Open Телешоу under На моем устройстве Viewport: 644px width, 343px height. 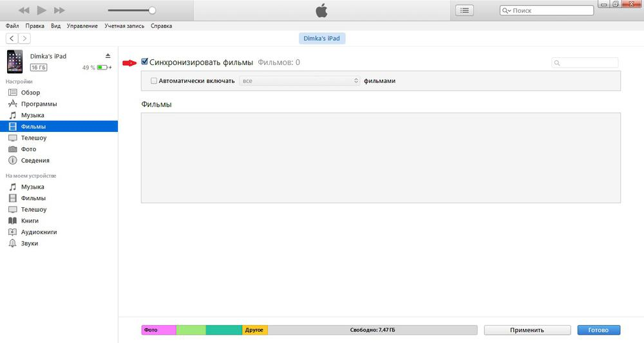(59, 209)
